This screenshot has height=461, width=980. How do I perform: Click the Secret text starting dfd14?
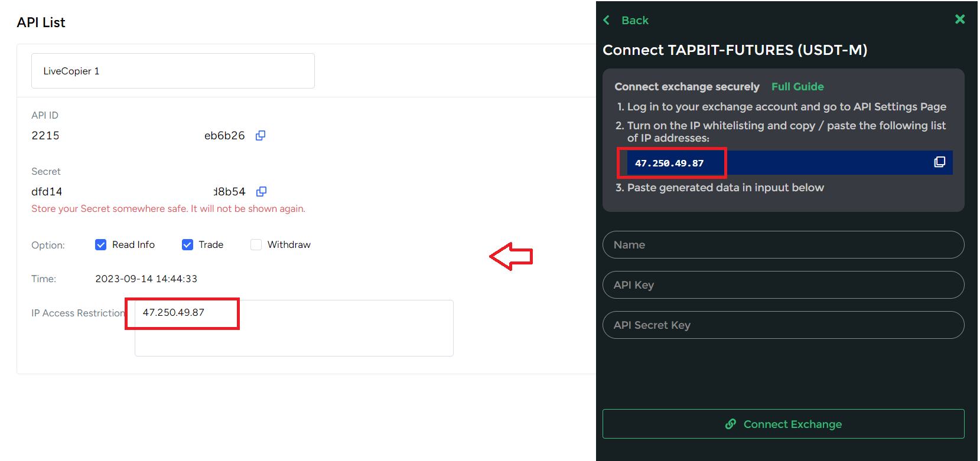[x=47, y=191]
